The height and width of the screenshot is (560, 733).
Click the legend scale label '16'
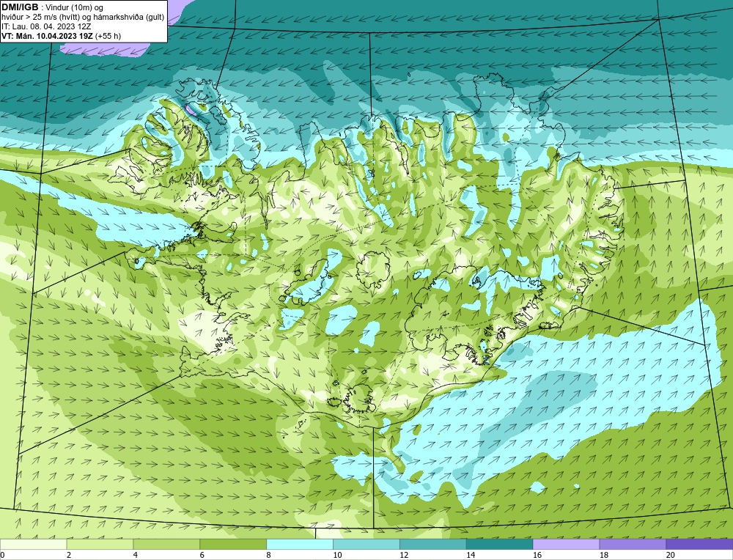[x=537, y=555]
